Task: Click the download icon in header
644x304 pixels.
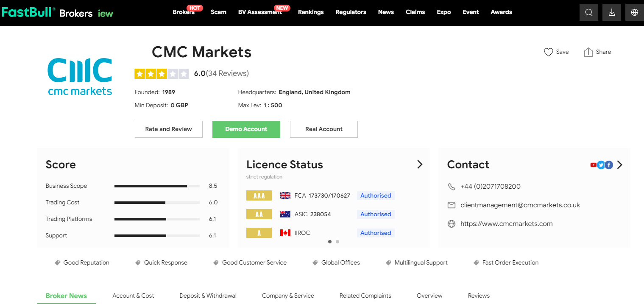Action: point(611,12)
